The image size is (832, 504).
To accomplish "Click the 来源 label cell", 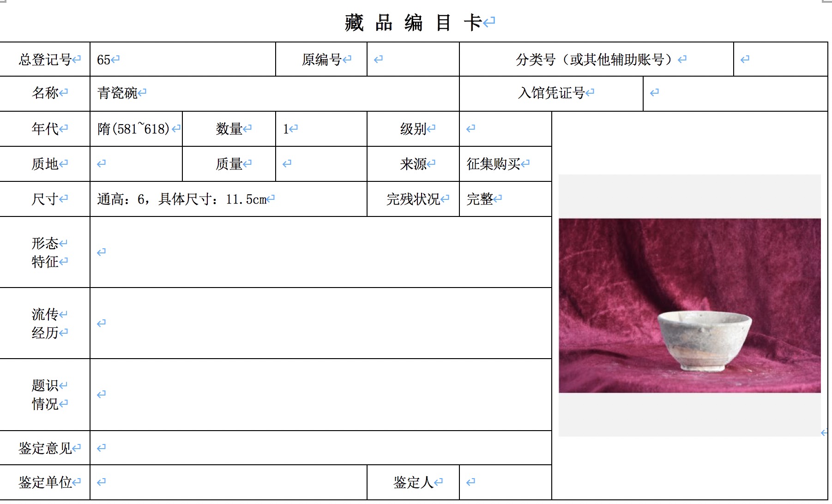I will pos(413,164).
